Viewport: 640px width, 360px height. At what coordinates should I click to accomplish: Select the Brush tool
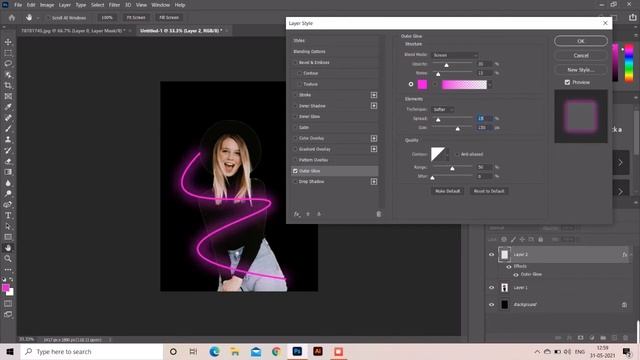click(x=8, y=129)
